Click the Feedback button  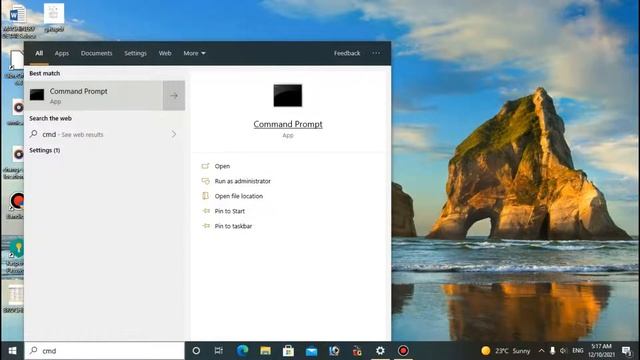coord(347,53)
